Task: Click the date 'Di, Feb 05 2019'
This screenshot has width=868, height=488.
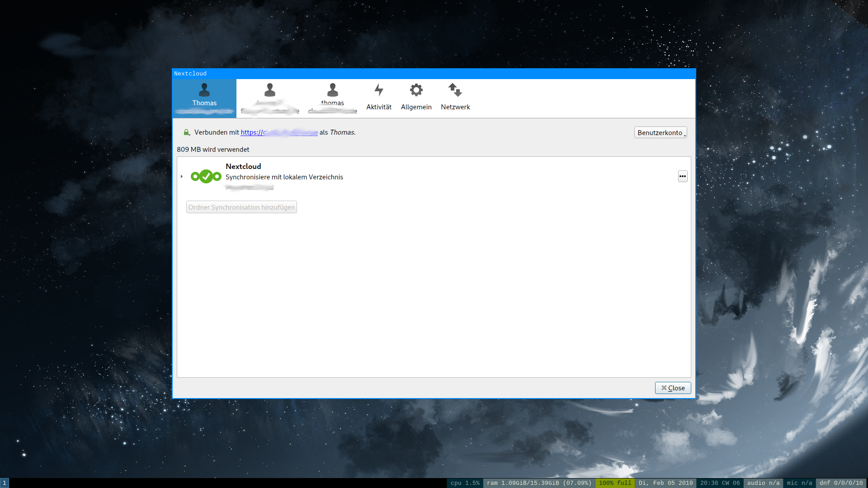Action: [665, 483]
